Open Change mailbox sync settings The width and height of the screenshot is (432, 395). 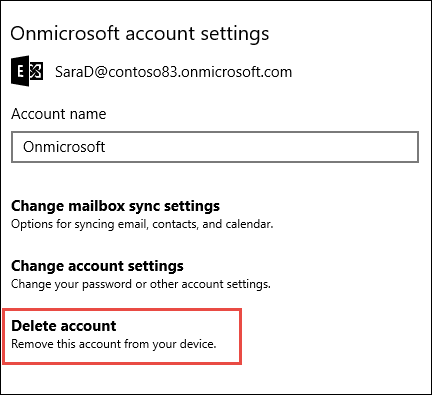point(115,206)
